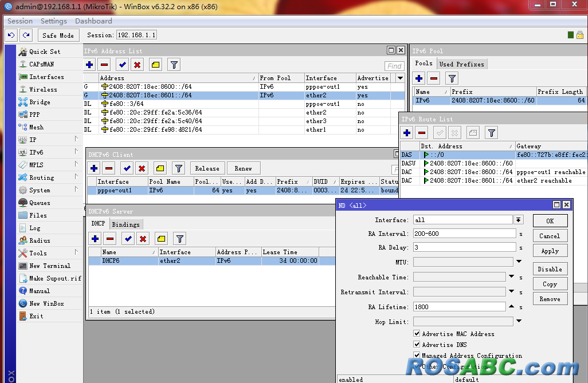
Task: Enable selected entry in IPv6 Address List
Action: pyautogui.click(x=122, y=65)
